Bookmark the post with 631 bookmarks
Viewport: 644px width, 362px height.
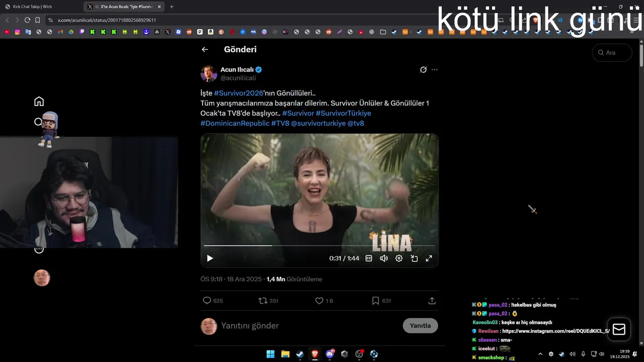click(381, 301)
